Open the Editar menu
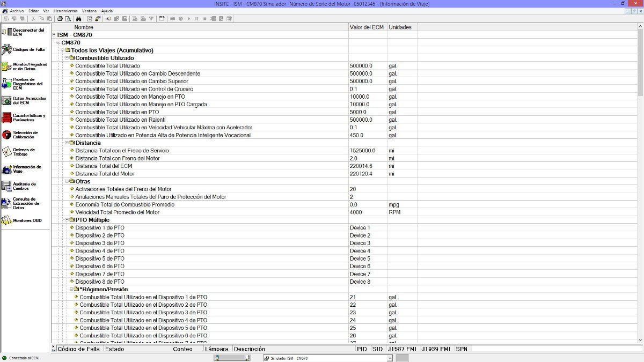The image size is (644, 362). pyautogui.click(x=34, y=11)
